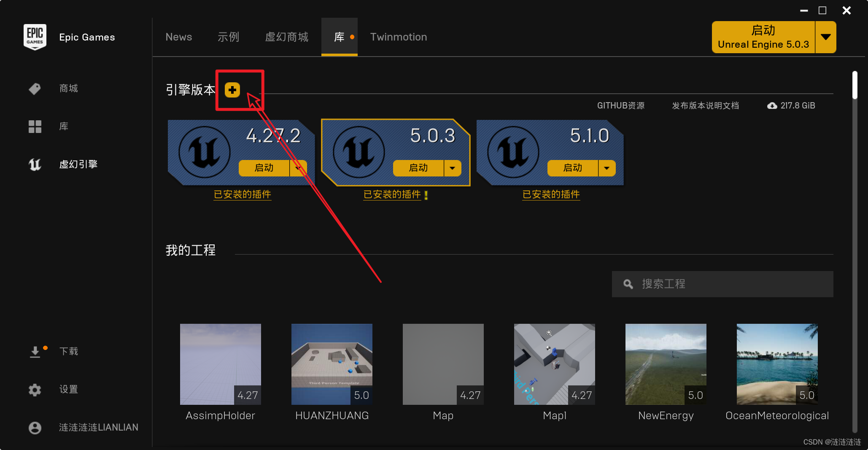Select the 虚幻引擎 Unreal Engine sidebar icon
868x450 pixels.
[35, 164]
